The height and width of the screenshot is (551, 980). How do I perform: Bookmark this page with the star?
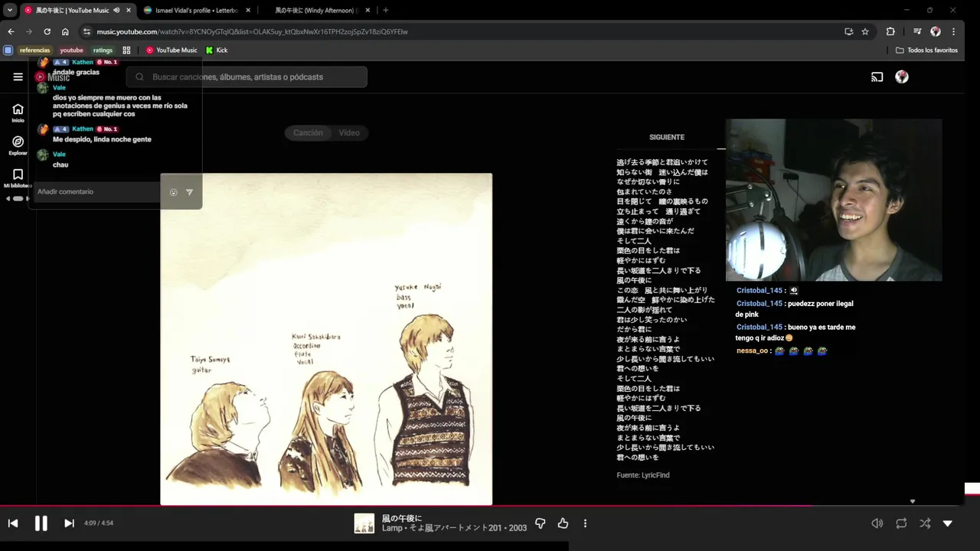pos(865,31)
